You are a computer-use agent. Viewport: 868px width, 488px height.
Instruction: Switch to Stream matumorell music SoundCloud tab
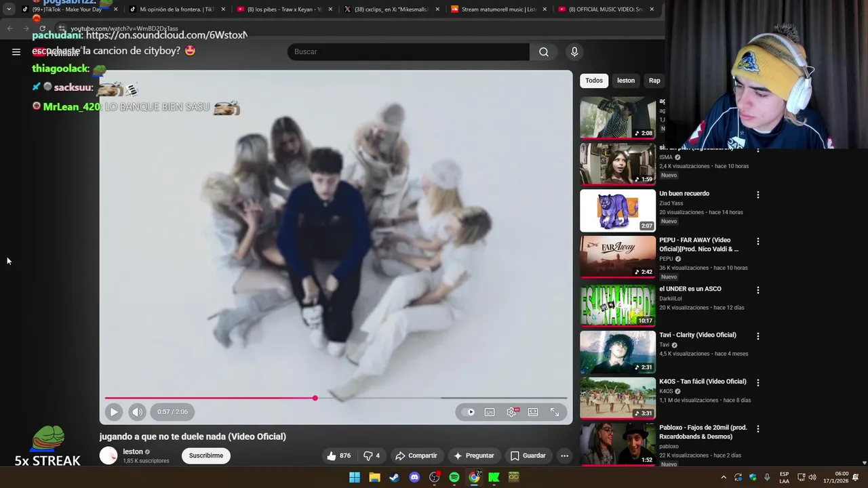pos(499,9)
